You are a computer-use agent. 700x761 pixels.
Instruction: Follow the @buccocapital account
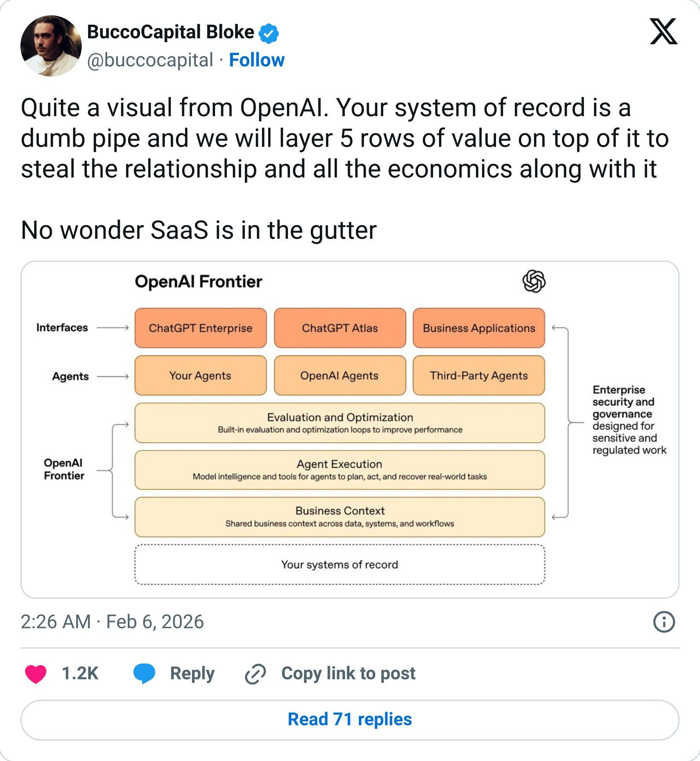257,60
